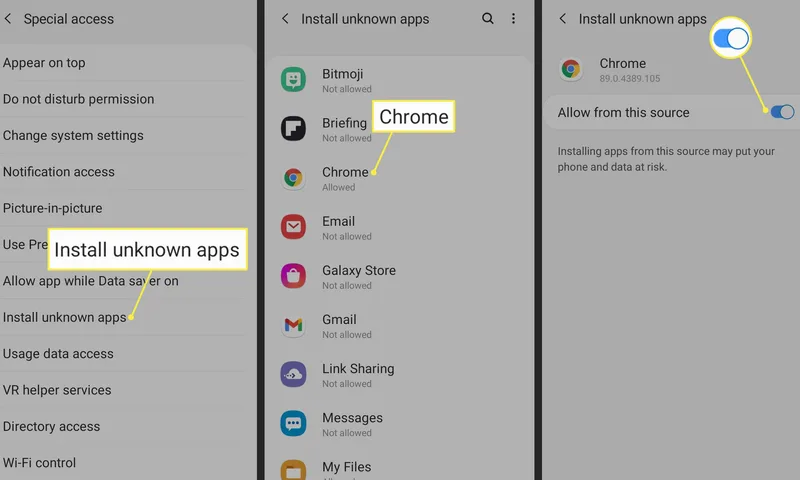Tap the risk warning text
800x480 pixels.
tap(666, 159)
